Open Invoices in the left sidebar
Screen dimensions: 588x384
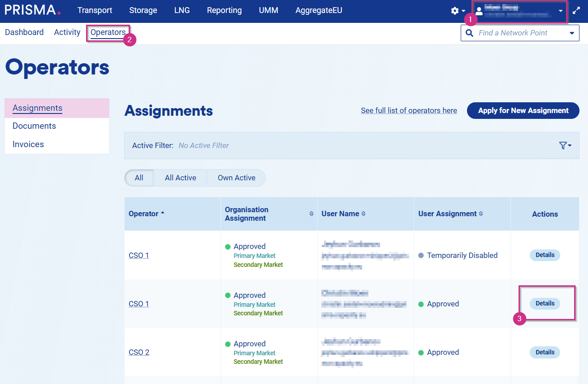[28, 144]
